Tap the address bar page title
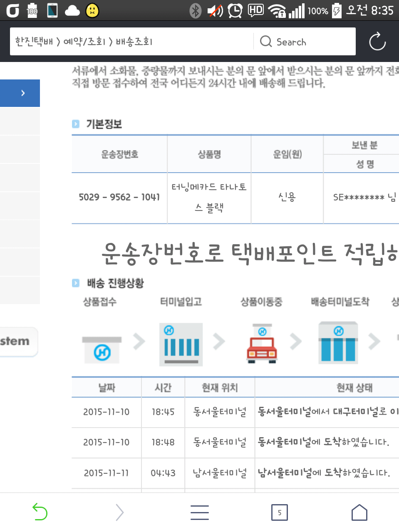Viewport: 399px width, 532px height. pos(84,42)
